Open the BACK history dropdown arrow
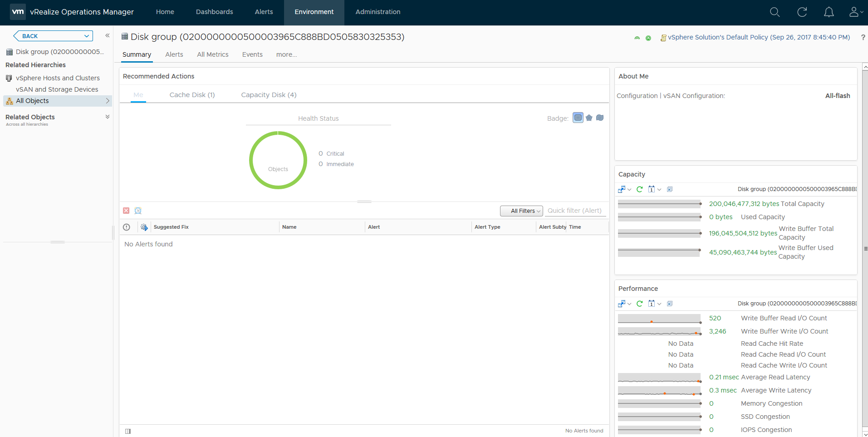 click(86, 36)
